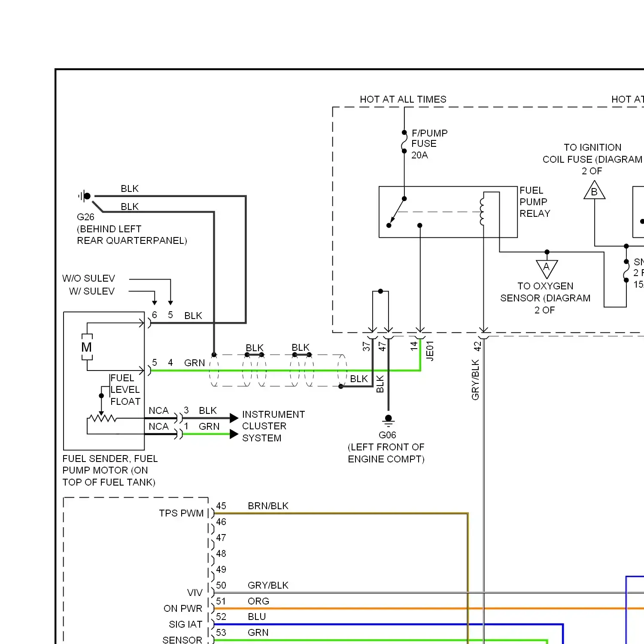The width and height of the screenshot is (644, 644).
Task: Click the "TPS PWM" pin label
Action: [181, 513]
